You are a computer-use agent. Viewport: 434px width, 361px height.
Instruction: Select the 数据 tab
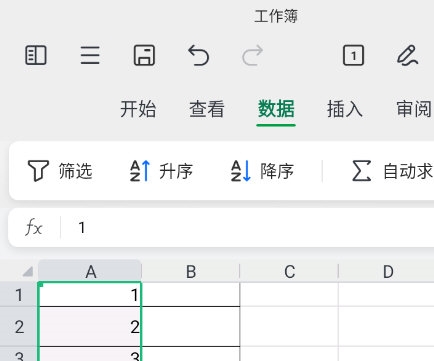click(276, 109)
